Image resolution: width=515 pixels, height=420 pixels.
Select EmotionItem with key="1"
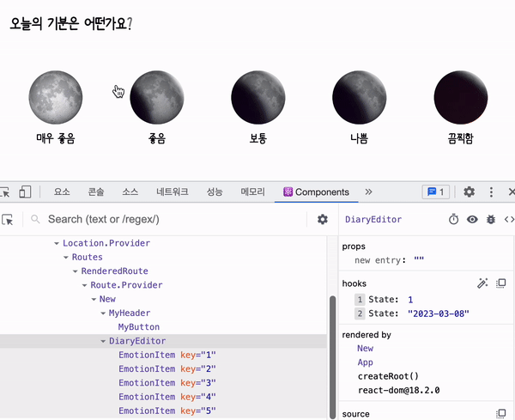point(167,355)
